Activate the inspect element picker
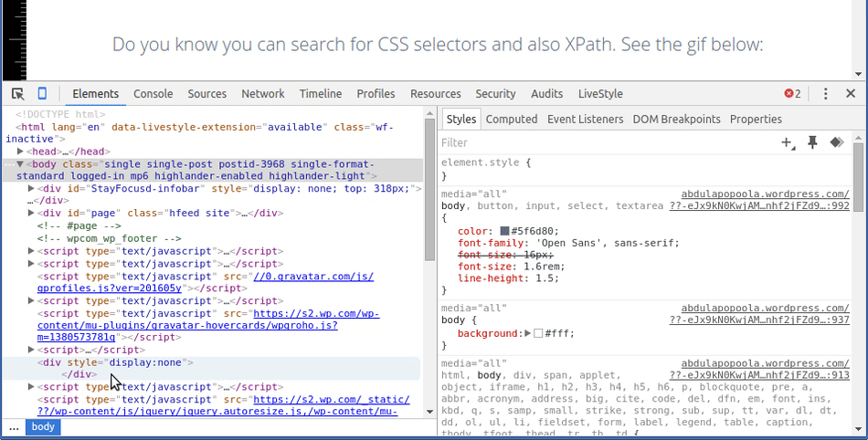Screen dimensions: 868x440 tap(17, 94)
